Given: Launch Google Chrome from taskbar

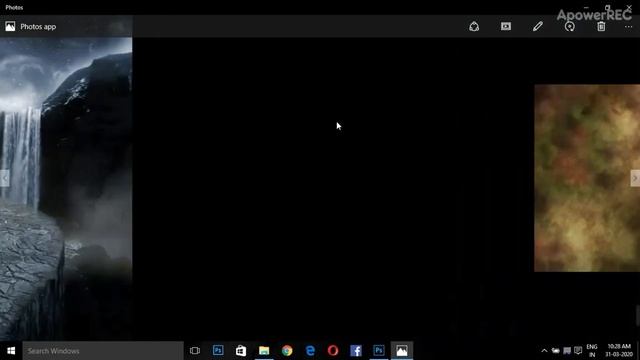Looking at the screenshot, I should tap(287, 351).
